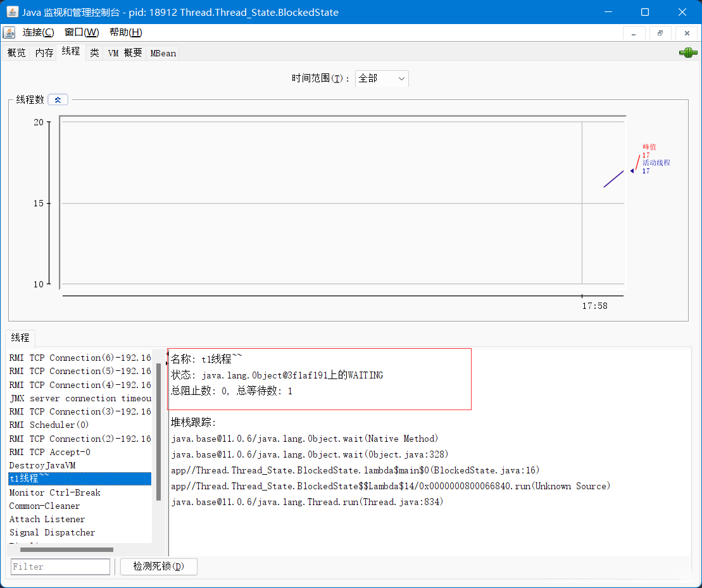Restore the inner window frame

[660, 33]
